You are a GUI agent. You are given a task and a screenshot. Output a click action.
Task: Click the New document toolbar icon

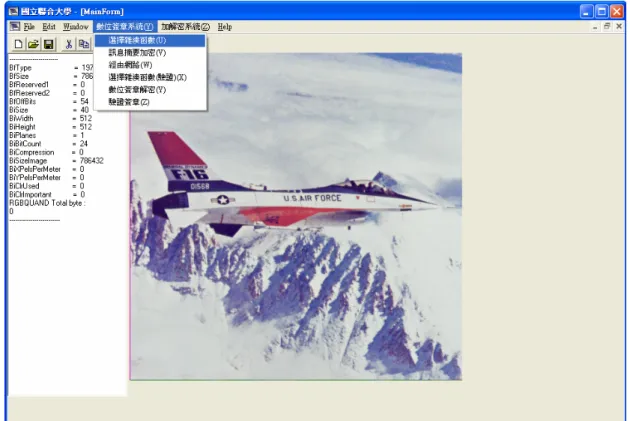(x=18, y=44)
